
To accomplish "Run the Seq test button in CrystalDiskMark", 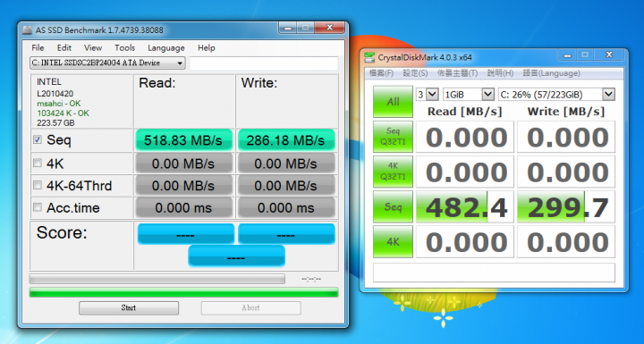I will coord(393,206).
